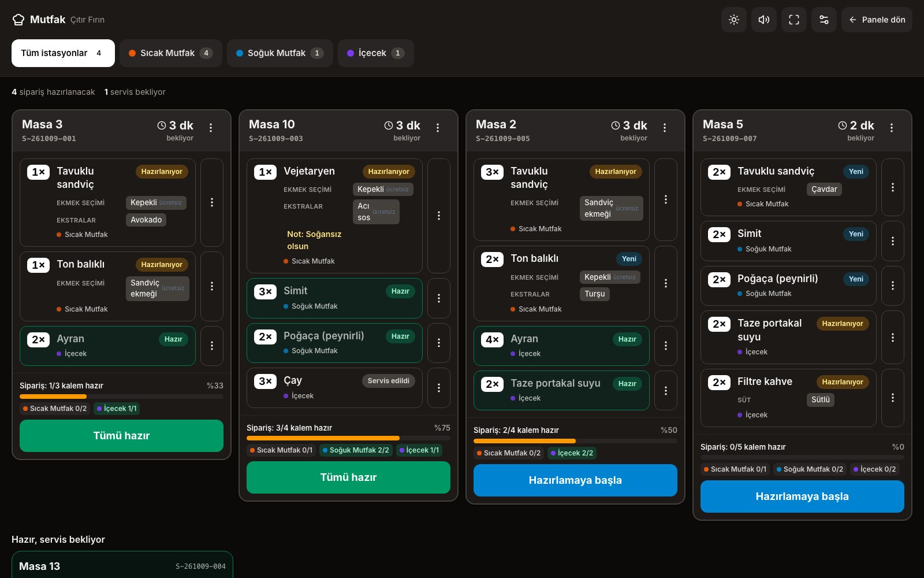Image resolution: width=924 pixels, height=578 pixels.
Task: Mute the kitchen sound alerts
Action: coord(764,20)
